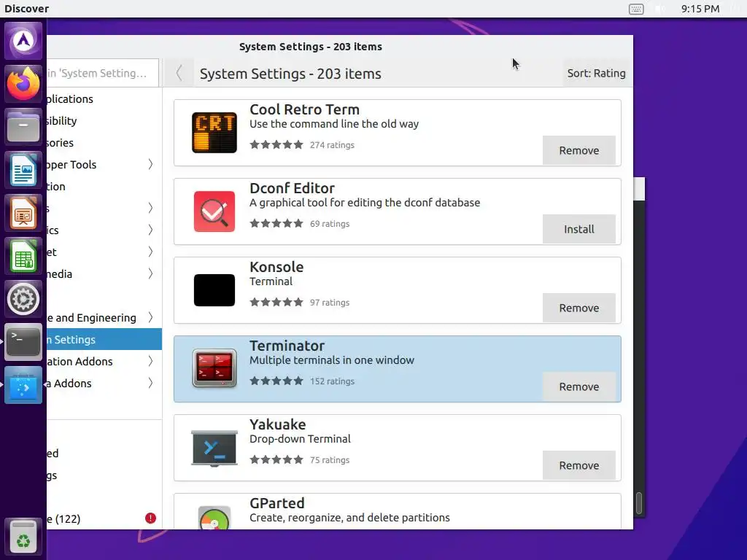Open the GParted title
This screenshot has width=747, height=560.
click(x=276, y=503)
